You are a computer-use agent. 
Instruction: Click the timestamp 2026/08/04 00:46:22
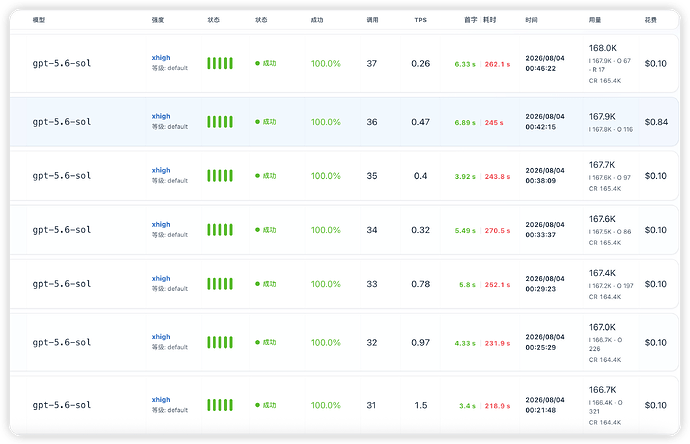[545, 63]
